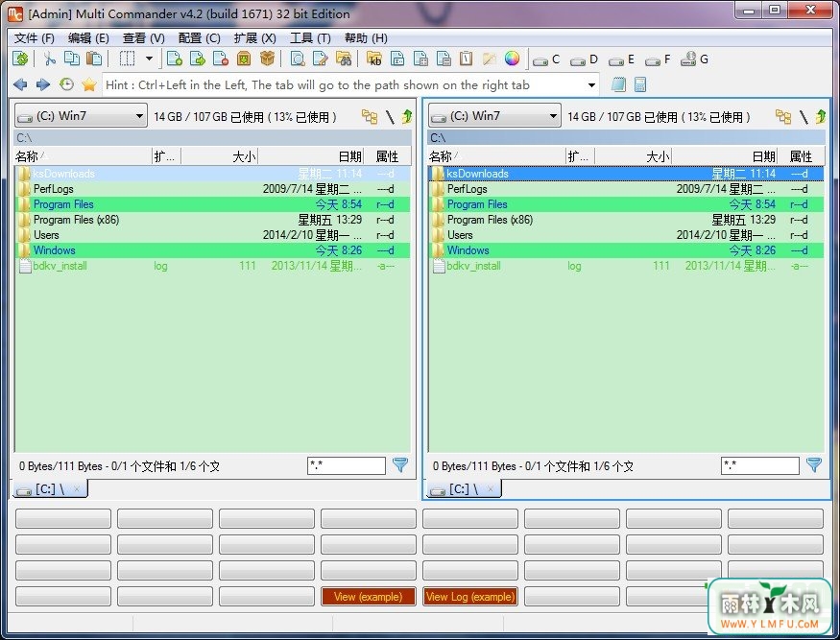Click the Refresh icon in the main toolbar
This screenshot has width=840, height=640.
pos(20,59)
